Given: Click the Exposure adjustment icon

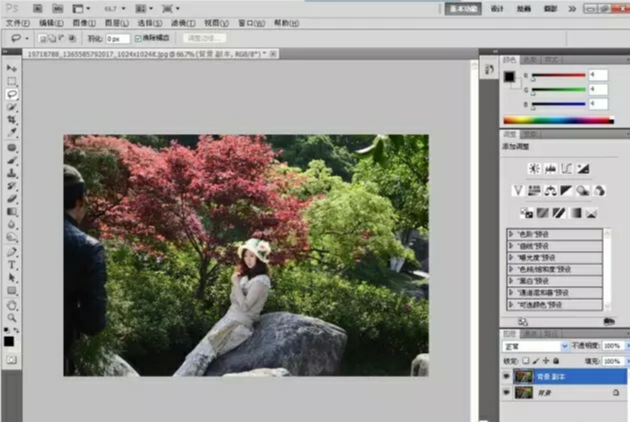Looking at the screenshot, I should tap(582, 169).
